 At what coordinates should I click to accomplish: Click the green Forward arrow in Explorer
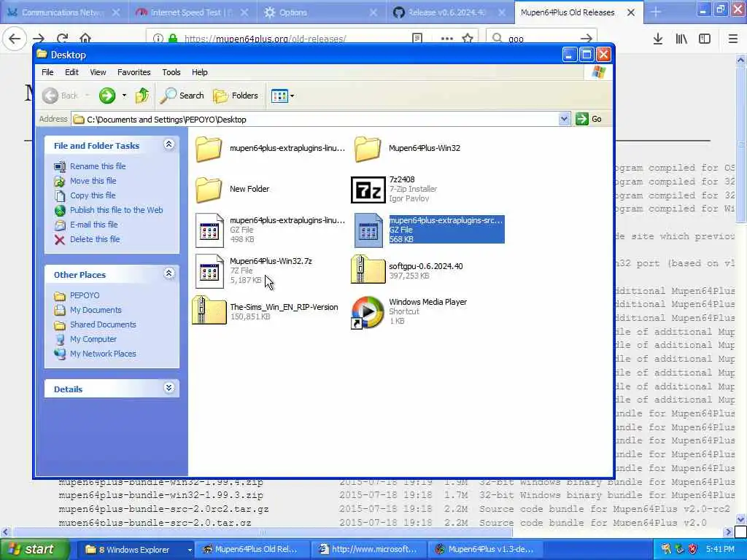click(107, 96)
